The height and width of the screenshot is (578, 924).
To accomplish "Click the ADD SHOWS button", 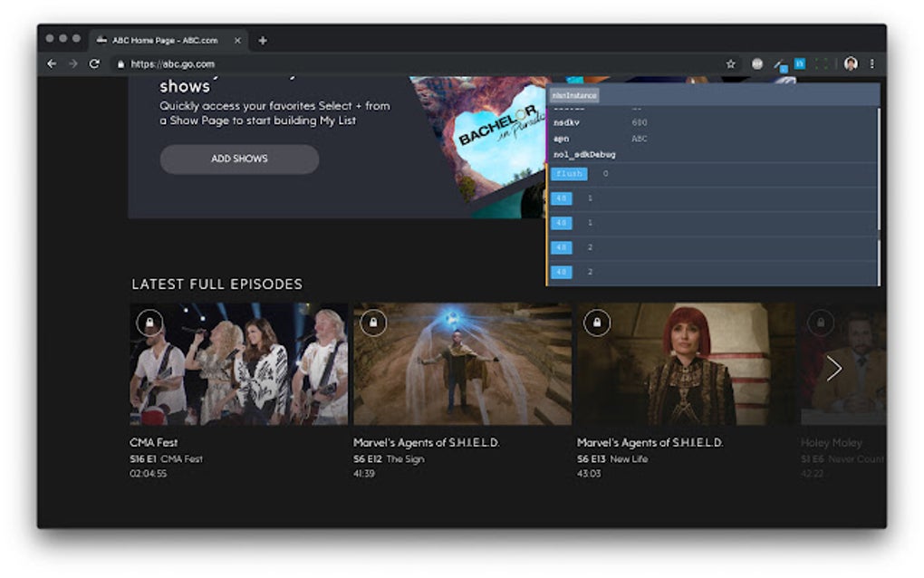I will pos(239,159).
